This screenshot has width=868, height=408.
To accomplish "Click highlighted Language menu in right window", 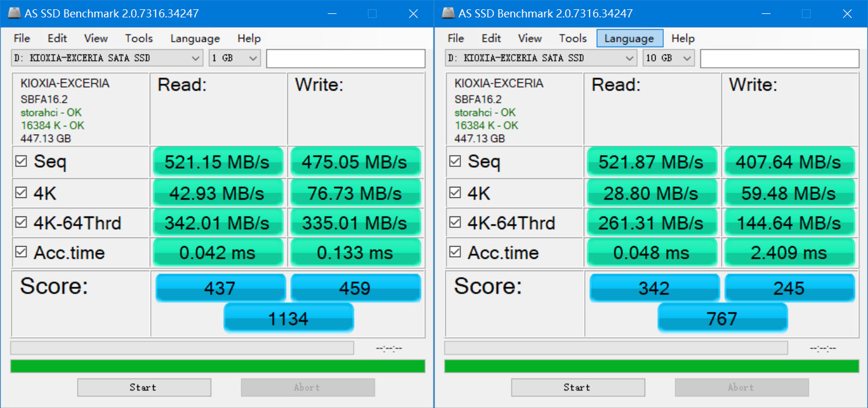I will [630, 38].
